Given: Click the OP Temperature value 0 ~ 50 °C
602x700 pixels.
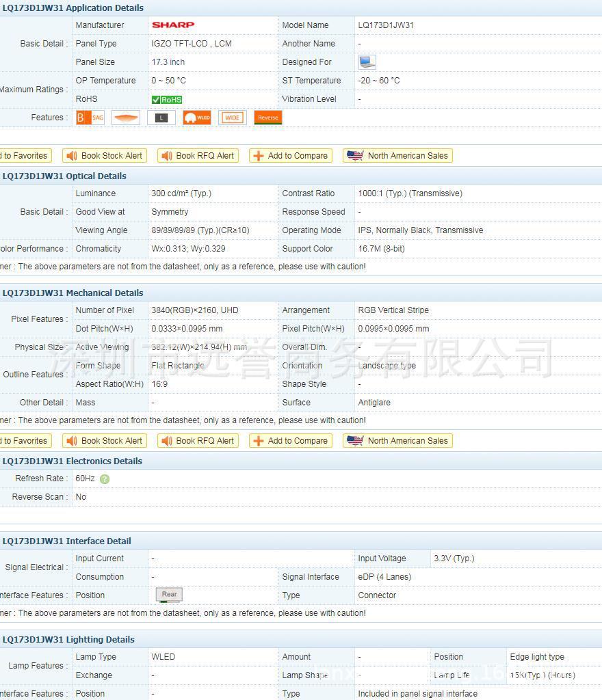Looking at the screenshot, I should coord(168,81).
